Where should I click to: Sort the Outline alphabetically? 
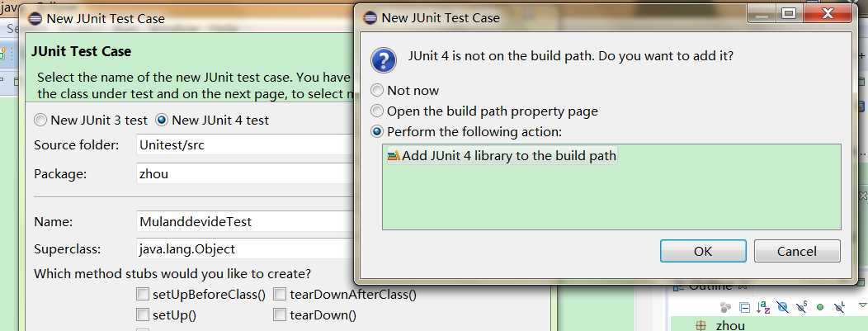(x=763, y=307)
